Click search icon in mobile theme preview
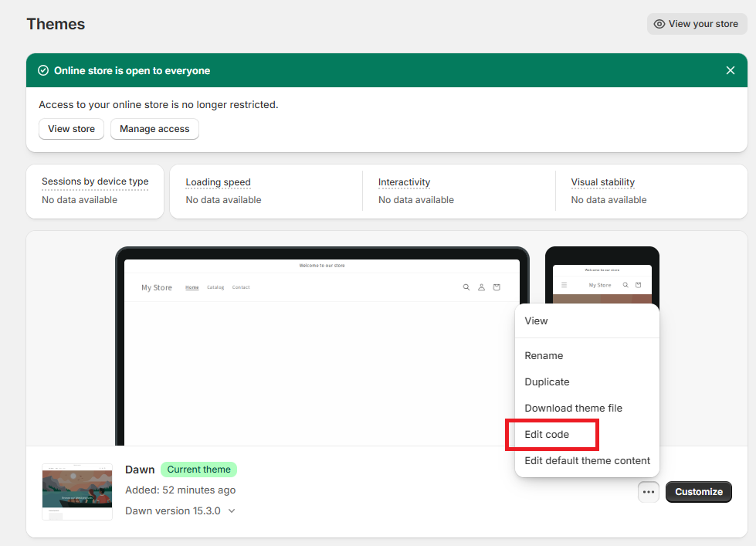Viewport: 756px width, 546px height. [625, 285]
